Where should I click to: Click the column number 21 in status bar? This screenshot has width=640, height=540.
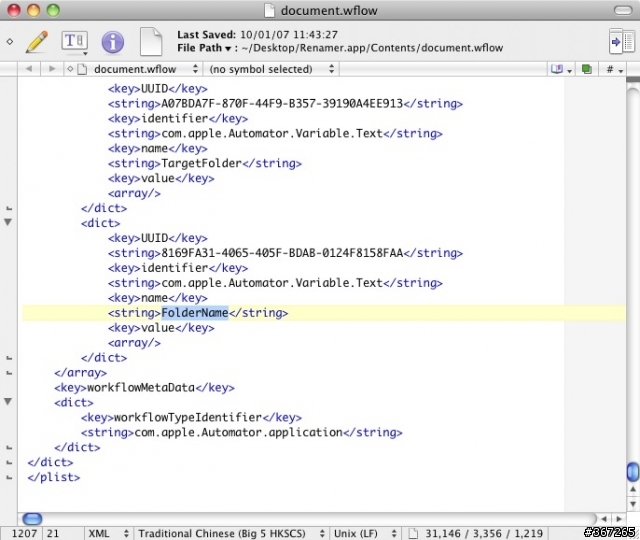tap(53, 533)
